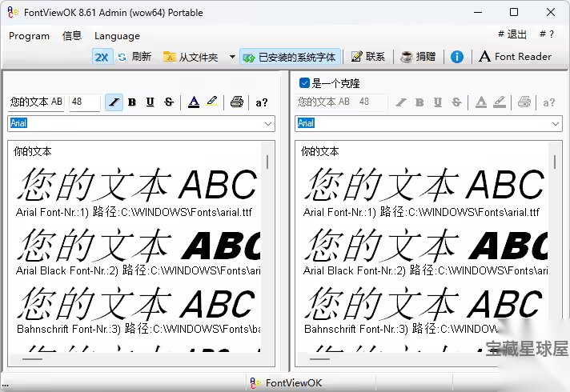Screen dimensions: 570x392
Task: Click disabled print icon in right panel
Action: click(x=524, y=102)
